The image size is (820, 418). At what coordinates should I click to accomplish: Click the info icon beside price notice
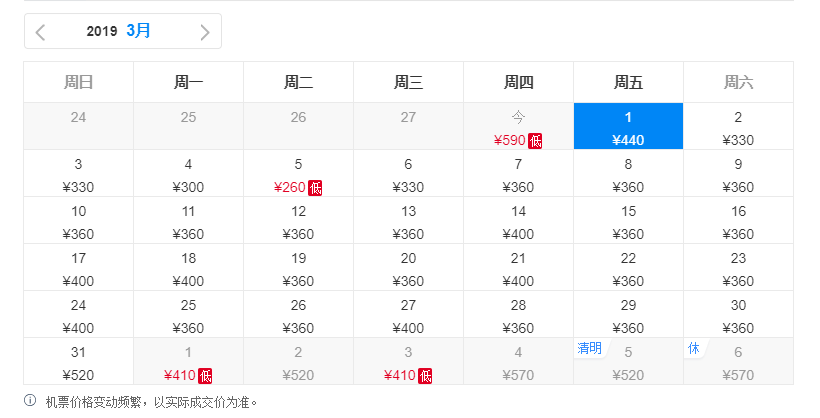(30, 401)
